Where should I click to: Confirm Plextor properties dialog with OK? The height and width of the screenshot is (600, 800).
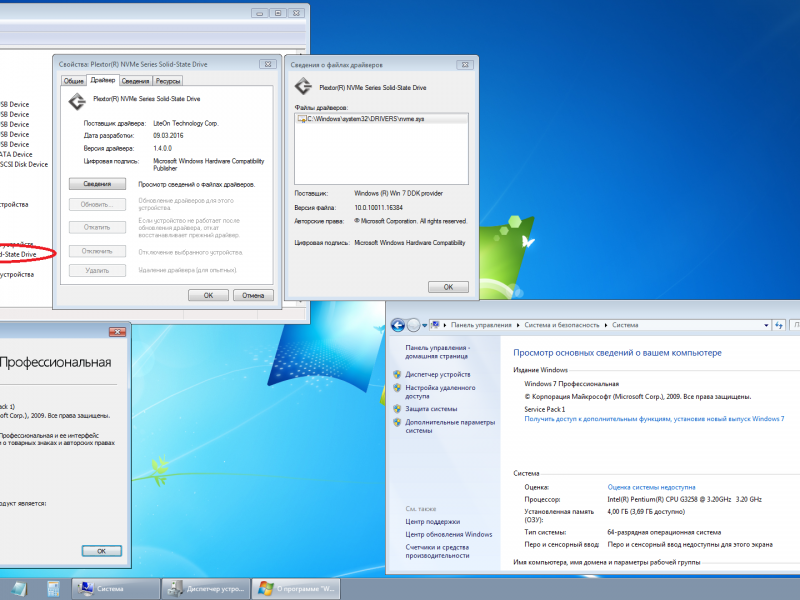click(x=208, y=295)
